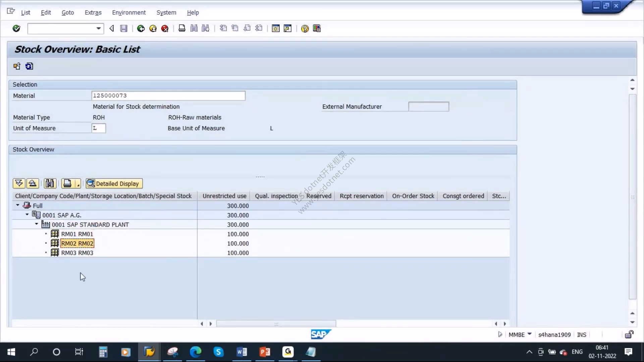644x362 pixels.
Task: Collapse the 0001 SAP A.G. node
Action: (27, 215)
